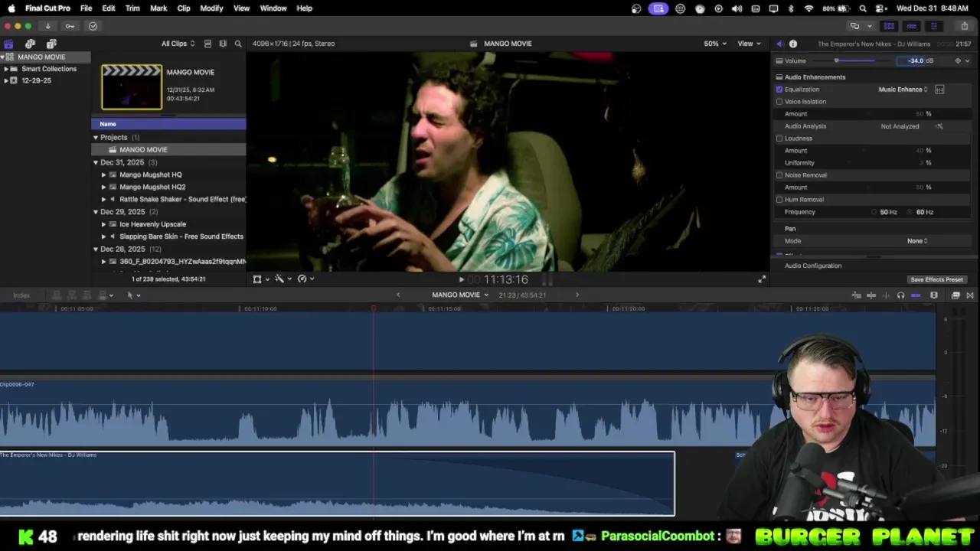Open clip appearance options in timeline
980x551 pixels.
(x=934, y=295)
